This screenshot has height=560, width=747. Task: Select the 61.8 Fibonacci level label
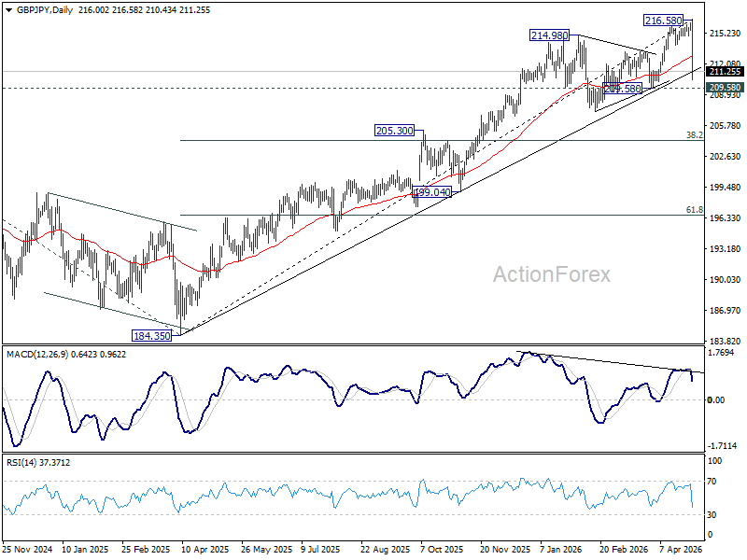695,209
